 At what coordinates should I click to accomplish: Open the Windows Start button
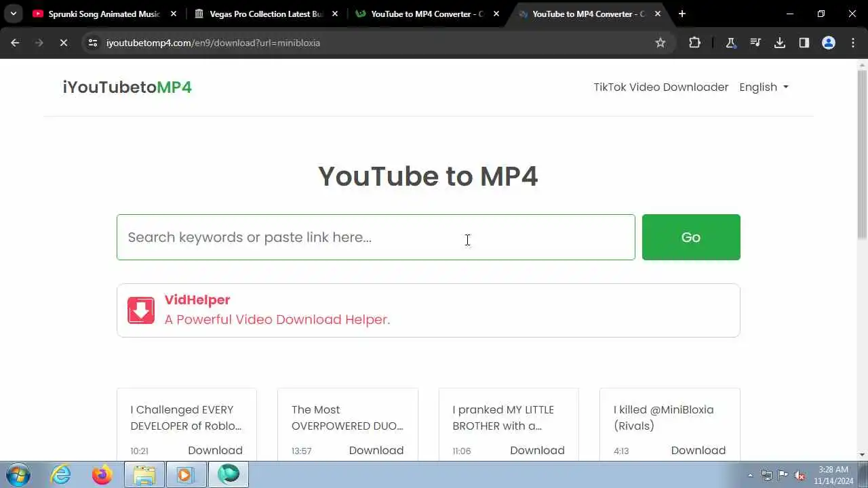pos(18,474)
